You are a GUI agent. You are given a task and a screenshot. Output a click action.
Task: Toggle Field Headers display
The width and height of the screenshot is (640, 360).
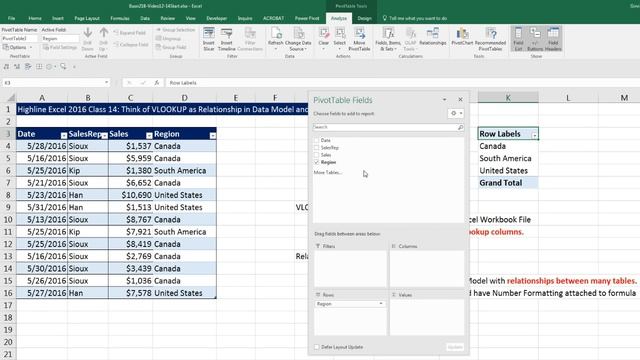[553, 39]
